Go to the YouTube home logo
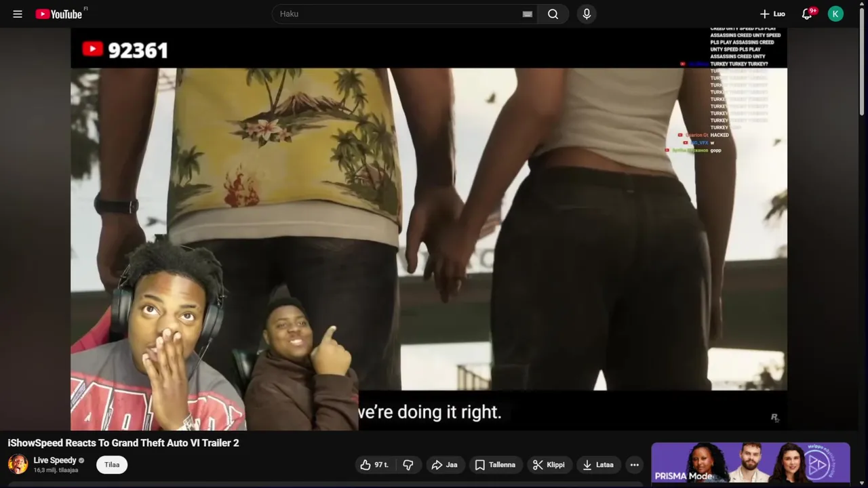 [59, 14]
